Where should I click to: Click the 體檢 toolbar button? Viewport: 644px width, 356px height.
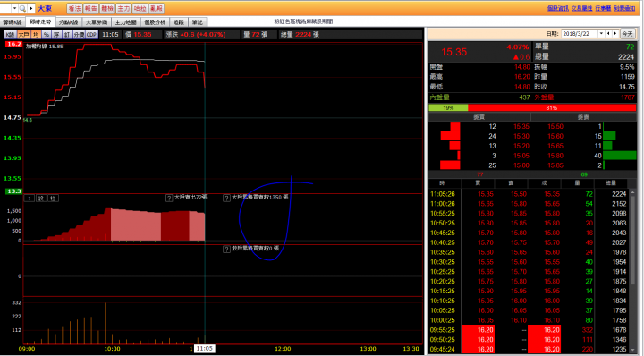[107, 8]
